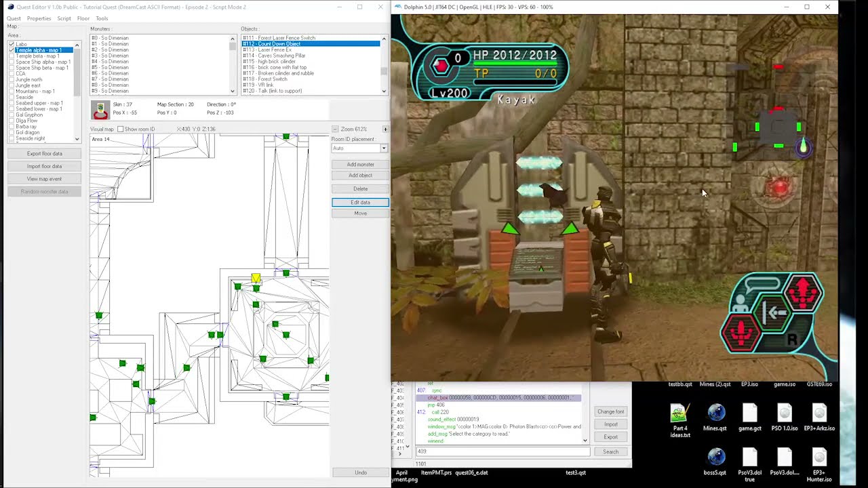Toggle the Labo area checkbox
This screenshot has height=488, width=868.
coord(12,44)
